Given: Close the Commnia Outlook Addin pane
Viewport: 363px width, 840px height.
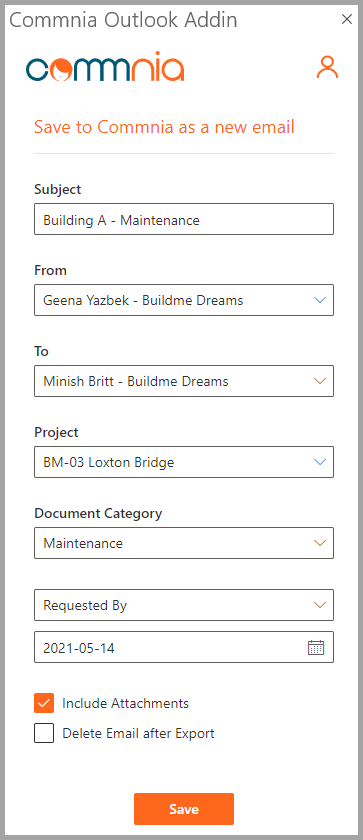Looking at the screenshot, I should click(x=347, y=19).
